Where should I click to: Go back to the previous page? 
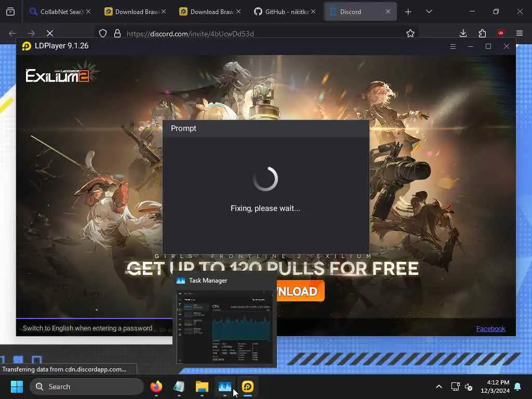12,33
